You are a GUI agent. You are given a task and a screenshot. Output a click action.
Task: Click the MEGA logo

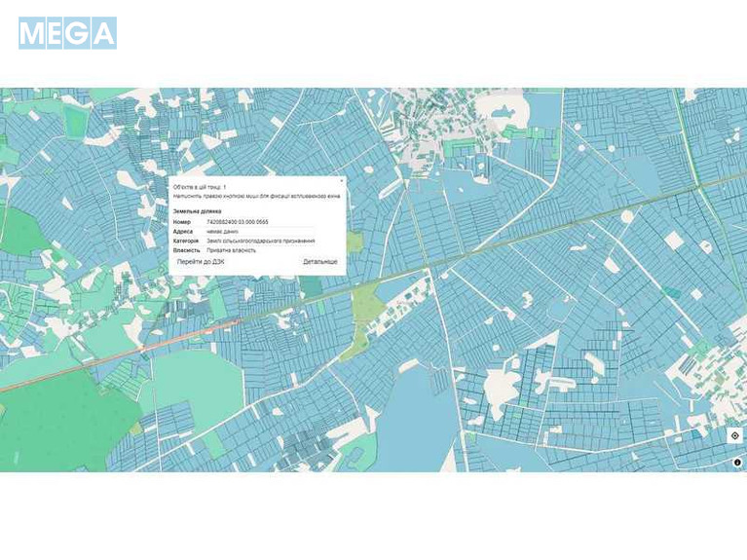[x=67, y=33]
